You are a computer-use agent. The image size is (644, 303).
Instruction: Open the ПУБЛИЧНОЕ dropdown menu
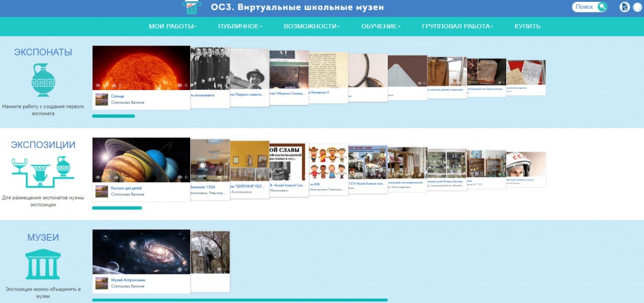pos(240,26)
